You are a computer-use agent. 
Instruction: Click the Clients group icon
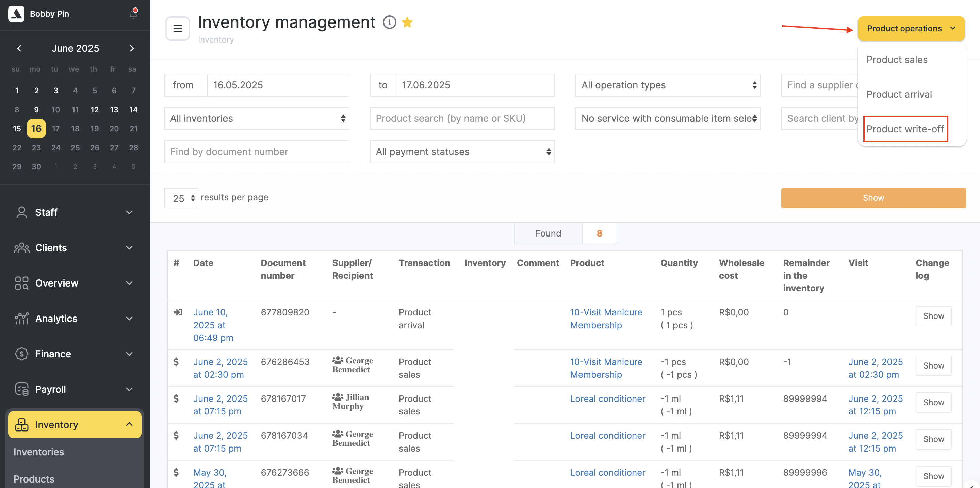tap(22, 248)
